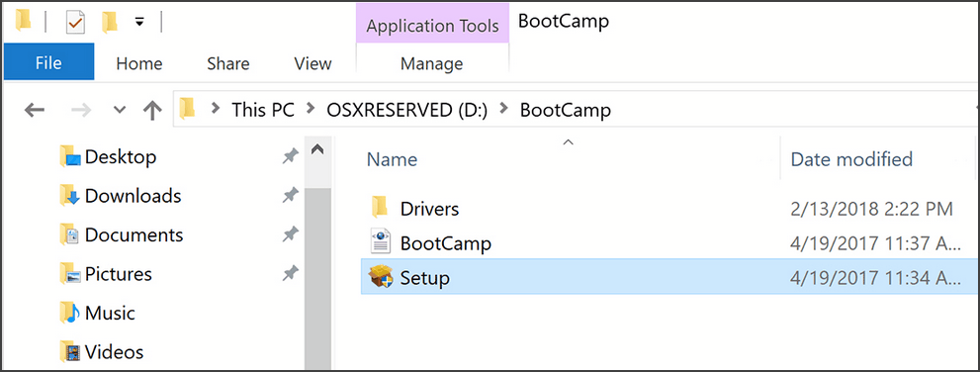The width and height of the screenshot is (980, 372).
Task: Click the New Folder icon in the quick access toolbar
Action: click(x=110, y=22)
